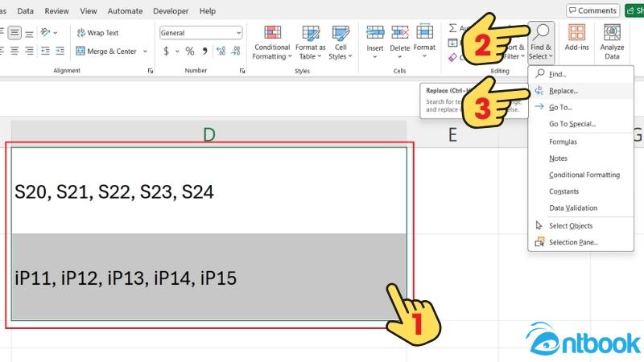The width and height of the screenshot is (644, 362).
Task: Click the Increase Indent icon
Action: (x=60, y=51)
